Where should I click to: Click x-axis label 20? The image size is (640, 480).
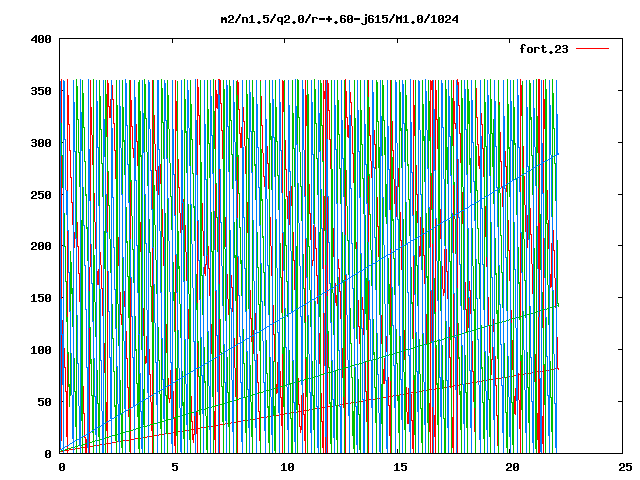coord(512,467)
